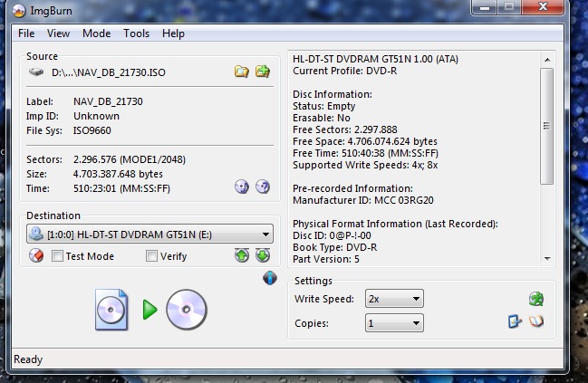This screenshot has height=383, width=588.
Task: Click the Manufacturer ID: MCC 03RG20 line
Action: coord(363,200)
